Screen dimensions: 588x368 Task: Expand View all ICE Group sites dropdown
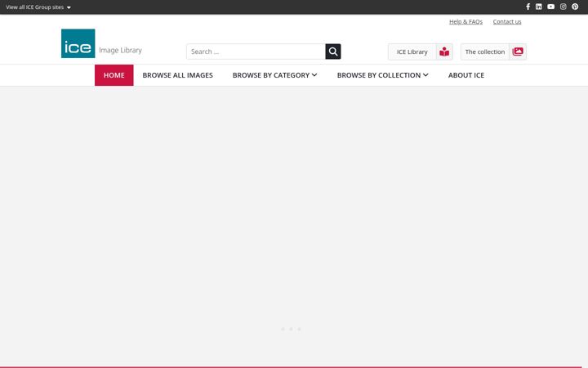38,7
